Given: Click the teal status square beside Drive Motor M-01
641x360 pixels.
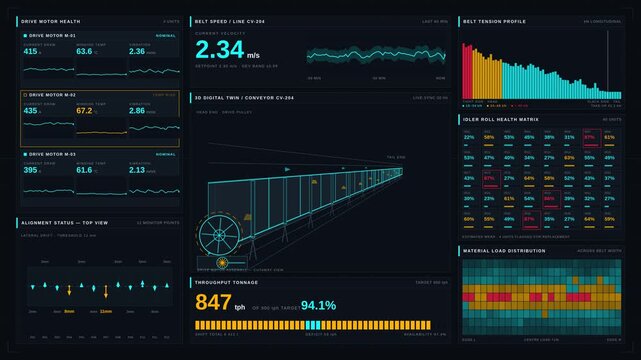Looking at the screenshot, I should tap(25, 36).
